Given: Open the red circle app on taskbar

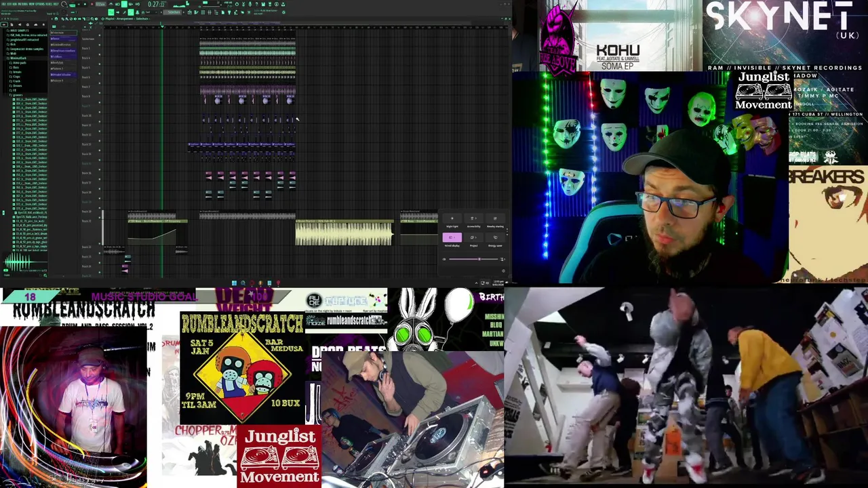Looking at the screenshot, I should (x=252, y=283).
